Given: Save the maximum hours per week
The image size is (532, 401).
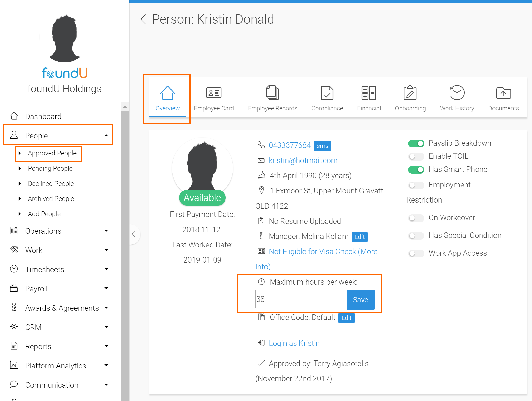Looking at the screenshot, I should pos(360,300).
